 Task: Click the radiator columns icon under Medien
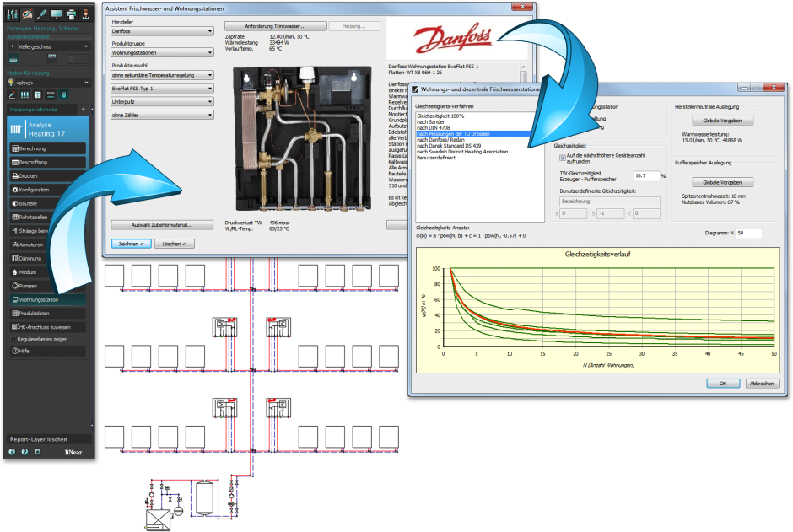[24, 95]
